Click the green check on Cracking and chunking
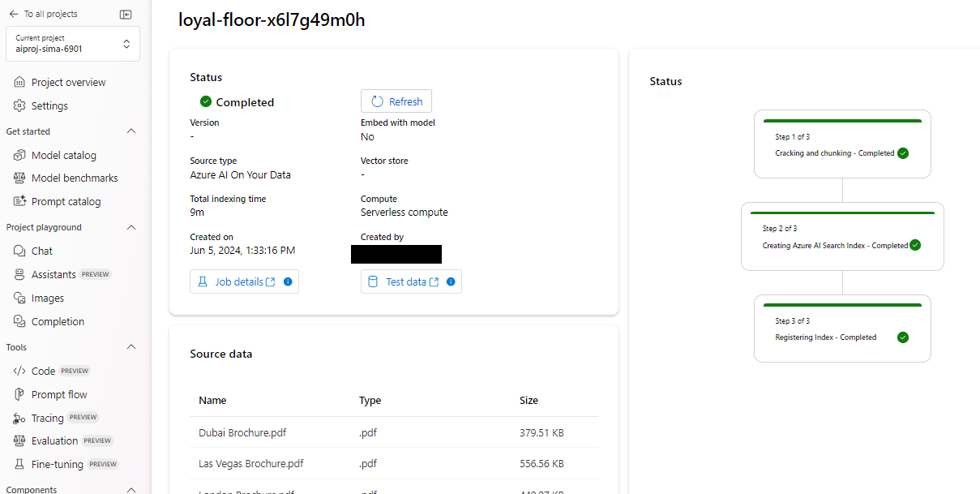The height and width of the screenshot is (494, 980). [x=903, y=152]
